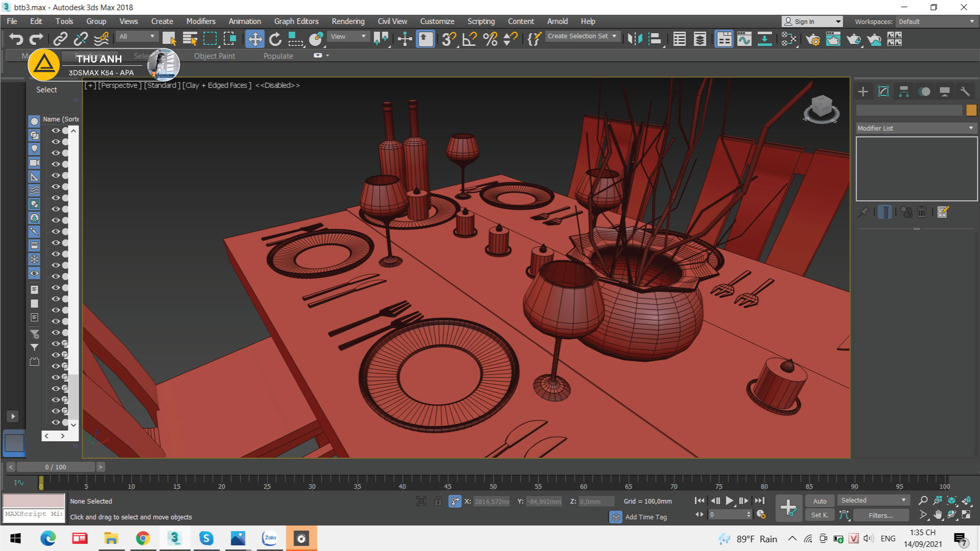
Task: Click the Select Object arrow tool
Action: tap(169, 39)
